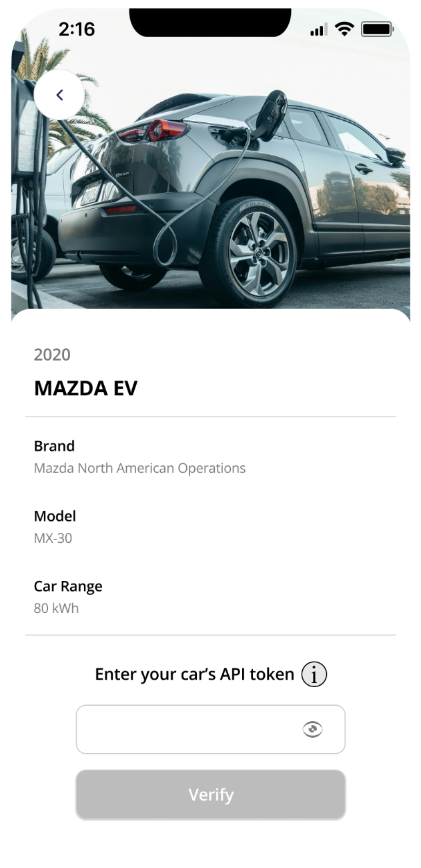Tap the 2:16 clock in status bar
This screenshot has width=421, height=868.
point(77,29)
